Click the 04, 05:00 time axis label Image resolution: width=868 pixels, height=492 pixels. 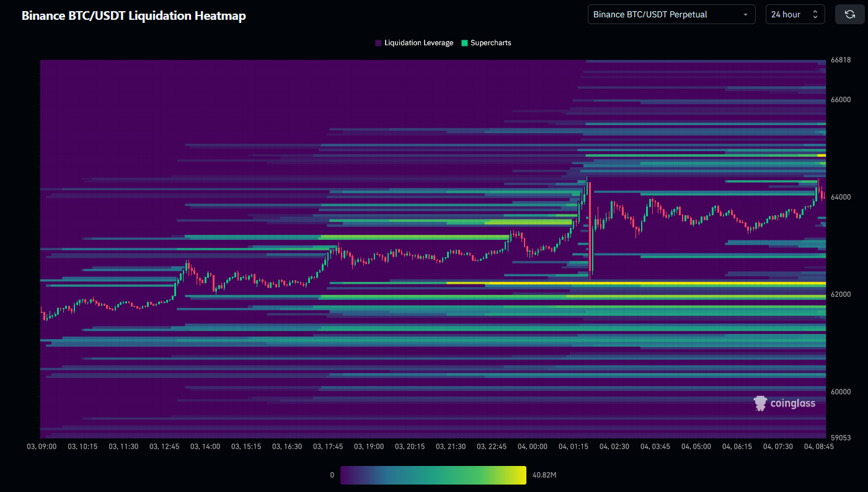[696, 446]
